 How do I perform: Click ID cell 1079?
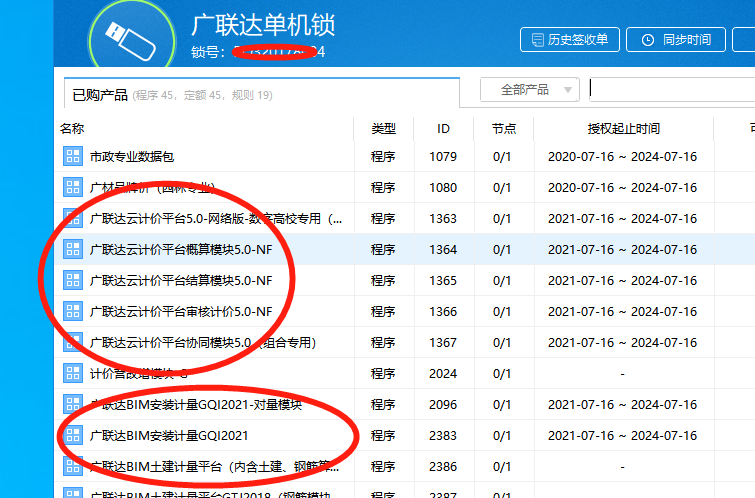click(443, 157)
